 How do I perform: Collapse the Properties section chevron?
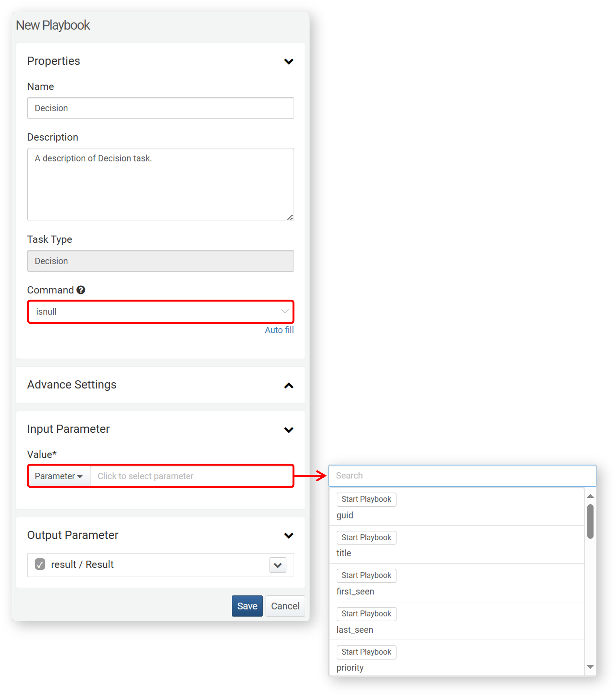[x=289, y=62]
